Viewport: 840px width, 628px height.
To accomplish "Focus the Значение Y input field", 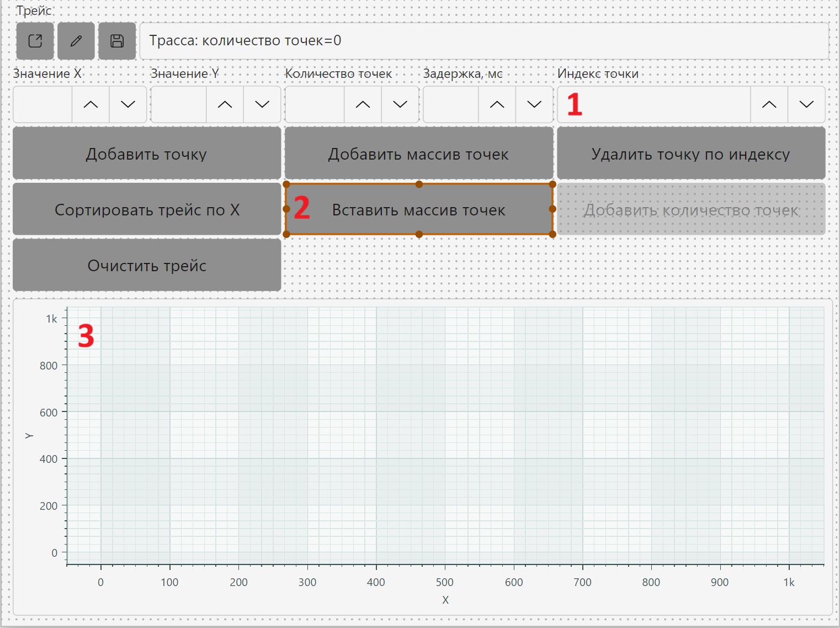I will (179, 104).
